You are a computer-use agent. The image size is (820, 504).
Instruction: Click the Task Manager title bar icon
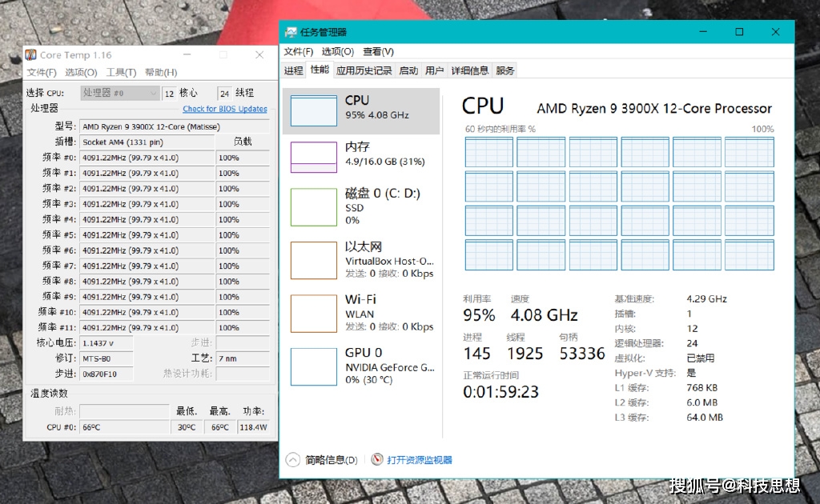[291, 32]
